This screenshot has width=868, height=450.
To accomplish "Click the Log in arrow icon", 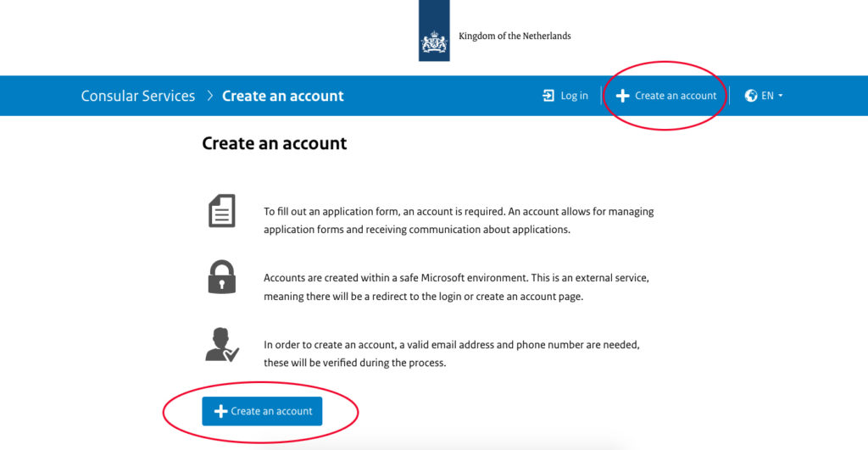I will tap(548, 96).
